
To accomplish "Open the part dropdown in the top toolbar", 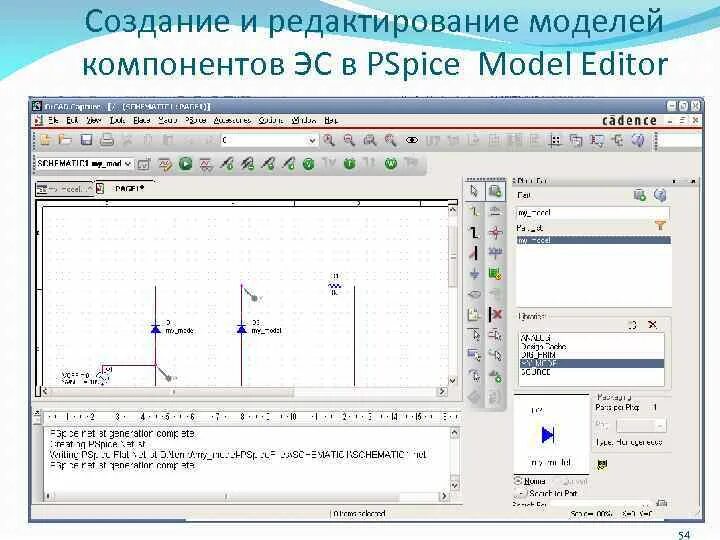I will 312,140.
